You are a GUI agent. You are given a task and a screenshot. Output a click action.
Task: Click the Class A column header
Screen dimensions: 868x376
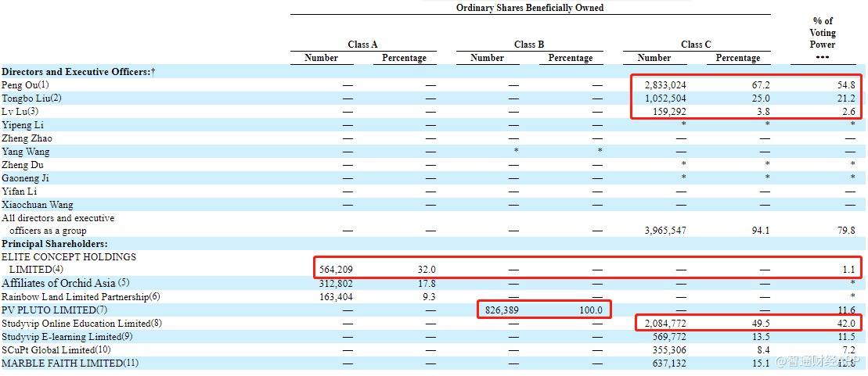point(362,45)
